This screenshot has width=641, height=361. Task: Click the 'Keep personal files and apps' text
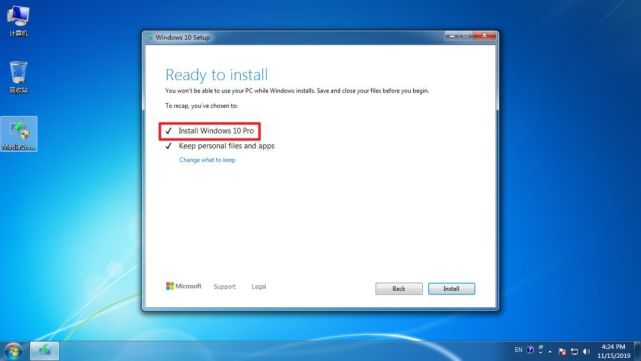pos(226,146)
